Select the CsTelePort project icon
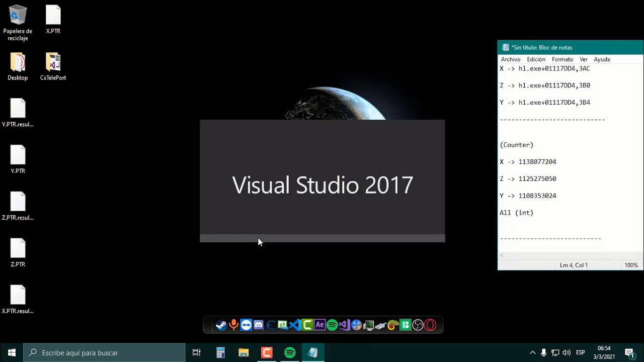The width and height of the screenshot is (644, 362). coord(53,66)
